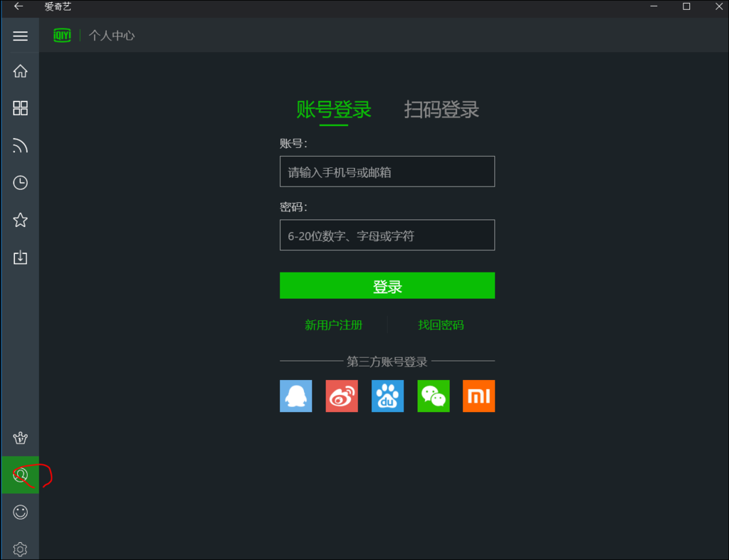Open the 找回密码 link
The width and height of the screenshot is (729, 560).
point(441,325)
